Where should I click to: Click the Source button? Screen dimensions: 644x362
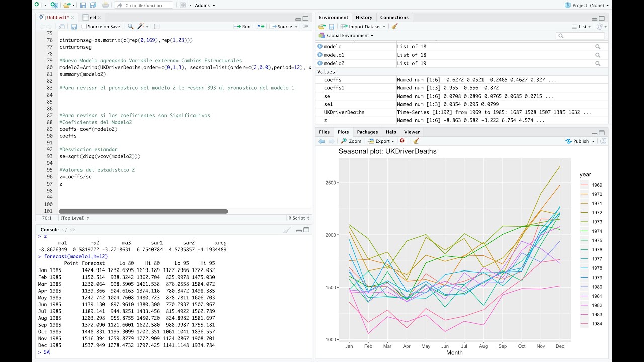click(281, 26)
